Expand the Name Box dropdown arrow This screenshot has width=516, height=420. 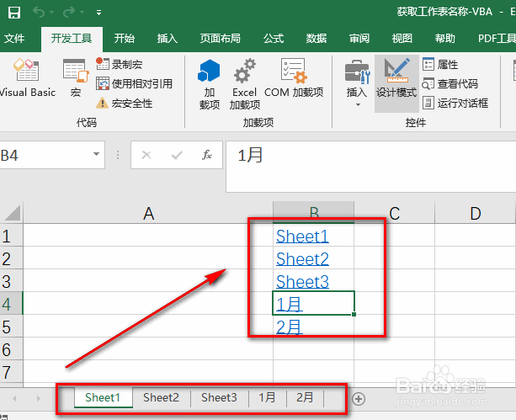click(96, 154)
